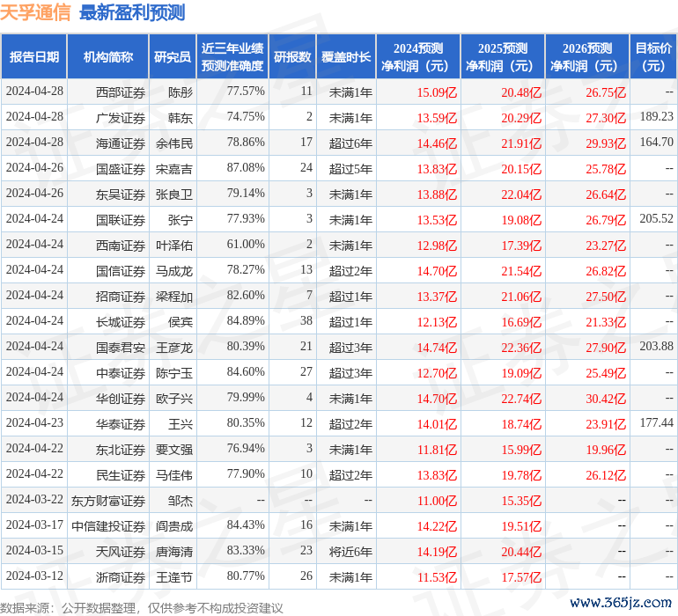Click analyst name 唐海清
The height and width of the screenshot is (616, 678).
(174, 552)
